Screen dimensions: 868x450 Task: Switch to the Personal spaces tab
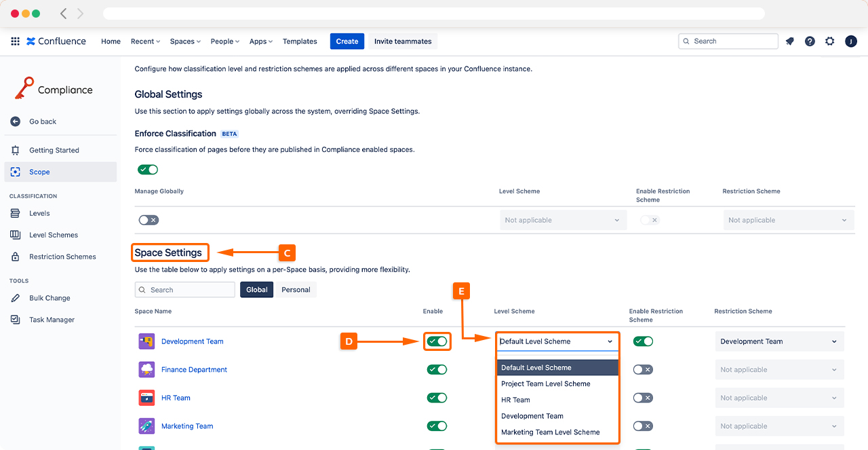[296, 290]
